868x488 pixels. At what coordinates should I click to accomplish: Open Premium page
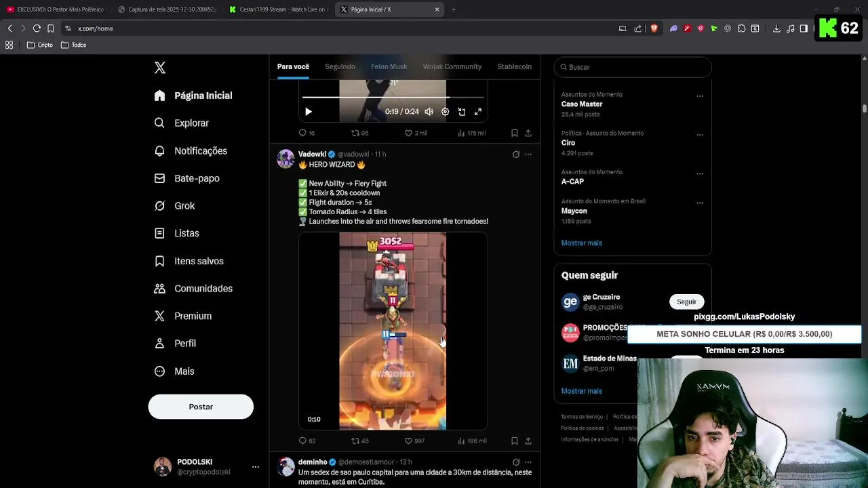182,316
